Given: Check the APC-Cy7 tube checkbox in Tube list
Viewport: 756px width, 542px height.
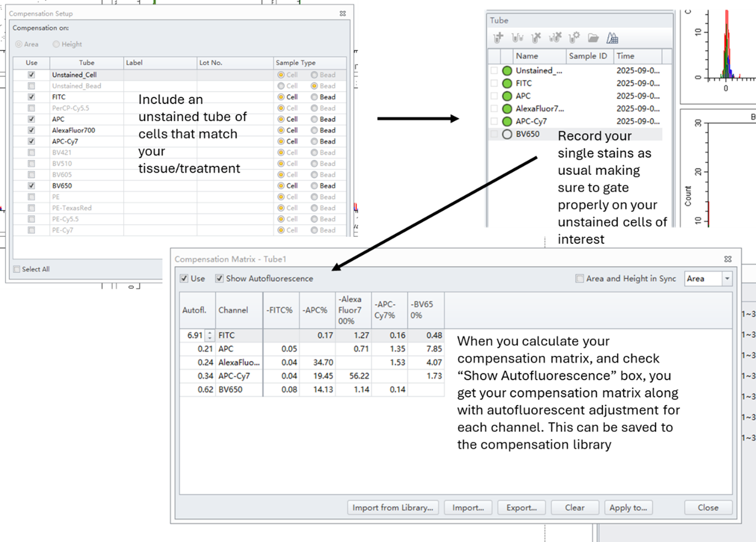Looking at the screenshot, I should tap(494, 121).
